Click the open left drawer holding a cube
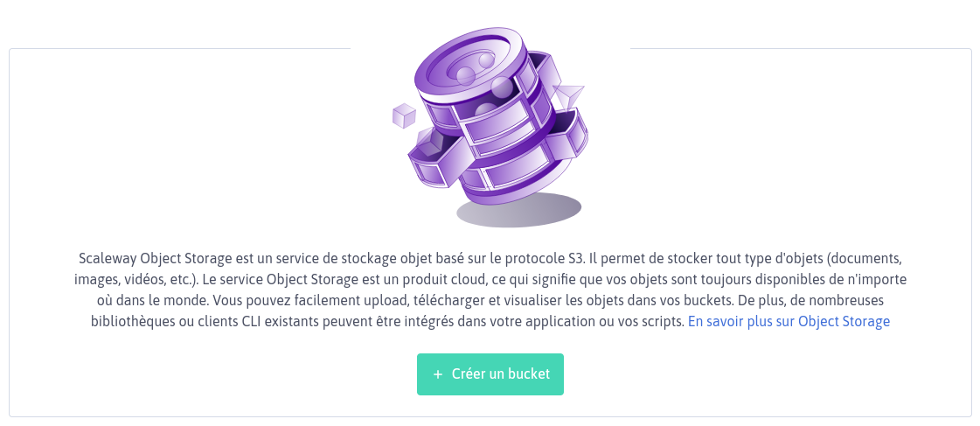The image size is (980, 426). click(x=435, y=157)
